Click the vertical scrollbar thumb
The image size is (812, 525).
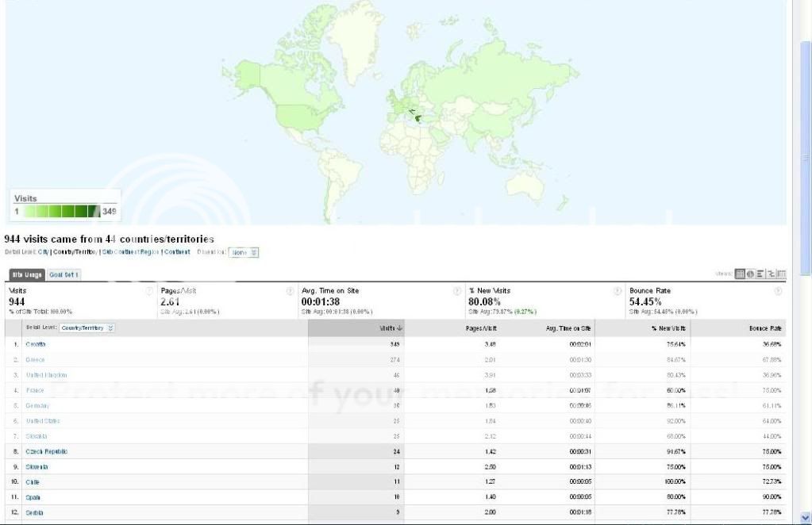(806, 158)
